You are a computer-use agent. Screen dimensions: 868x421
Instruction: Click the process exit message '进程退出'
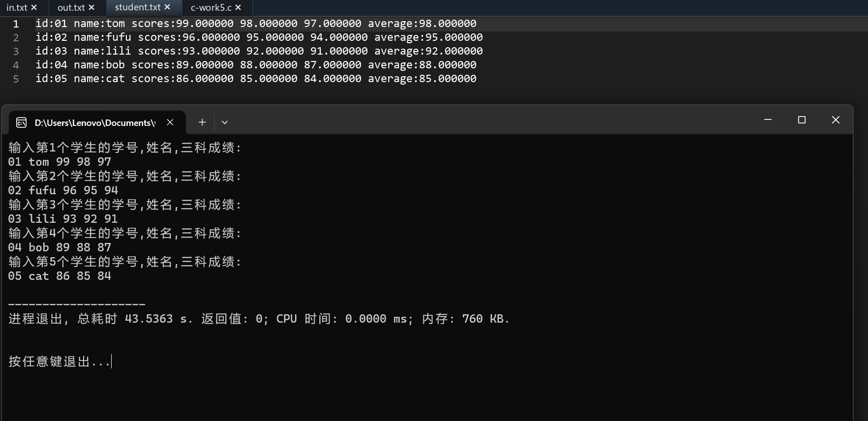(x=35, y=319)
